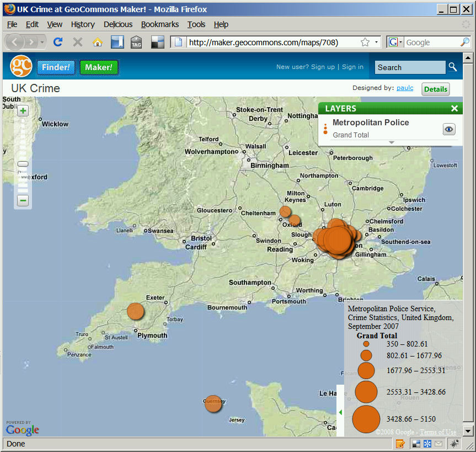Image resolution: width=476 pixels, height=452 pixels.
Task: Bookmark the page with the star icon
Action: click(x=365, y=42)
